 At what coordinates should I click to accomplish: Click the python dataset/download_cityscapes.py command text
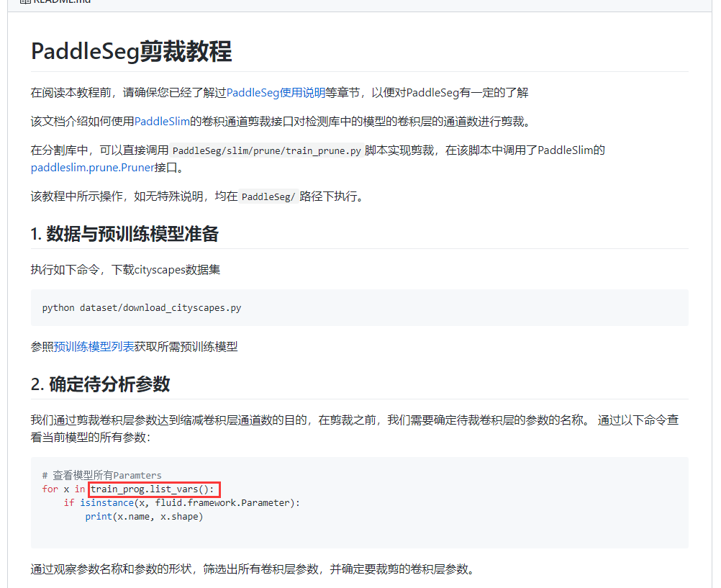(x=142, y=308)
